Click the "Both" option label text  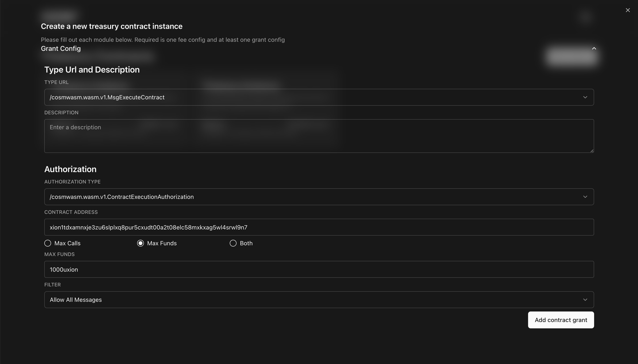click(x=246, y=243)
